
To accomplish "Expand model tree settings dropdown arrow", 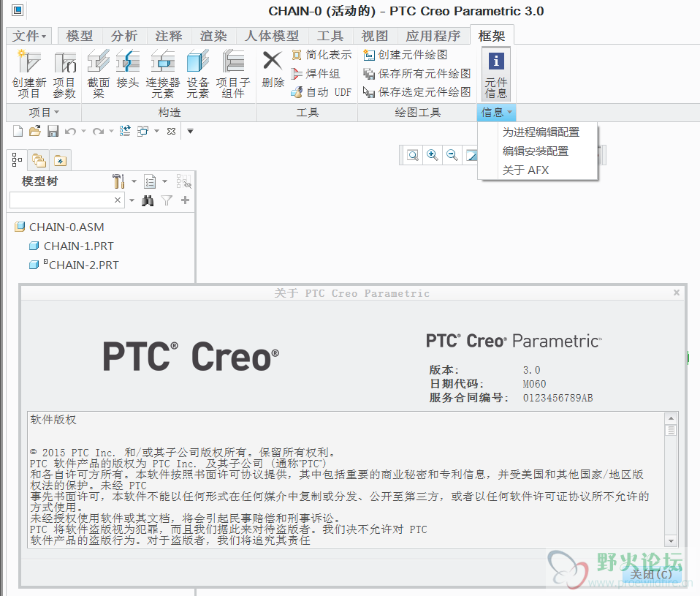I will tap(134, 181).
